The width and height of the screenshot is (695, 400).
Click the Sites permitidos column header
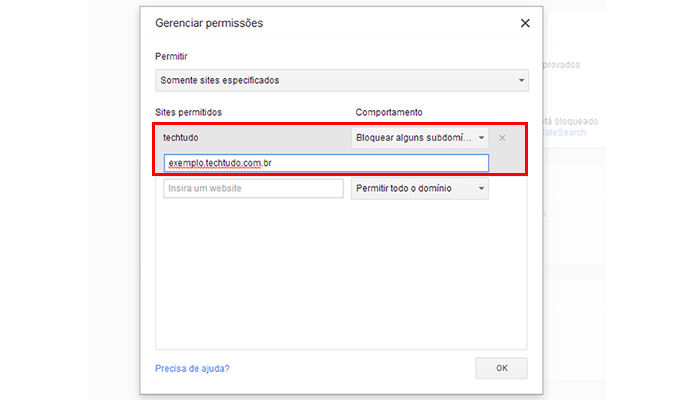point(188,112)
